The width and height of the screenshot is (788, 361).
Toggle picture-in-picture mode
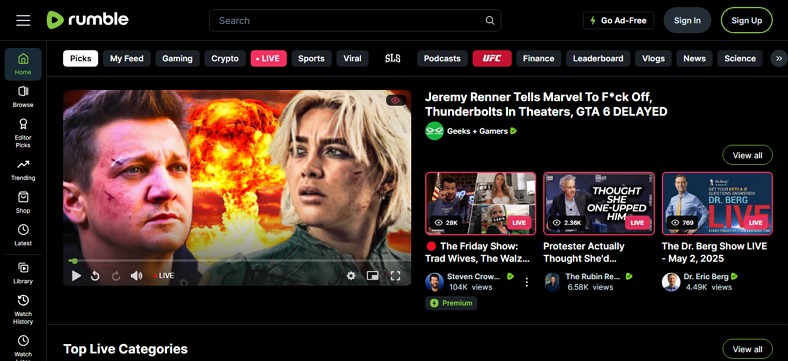pyautogui.click(x=372, y=276)
